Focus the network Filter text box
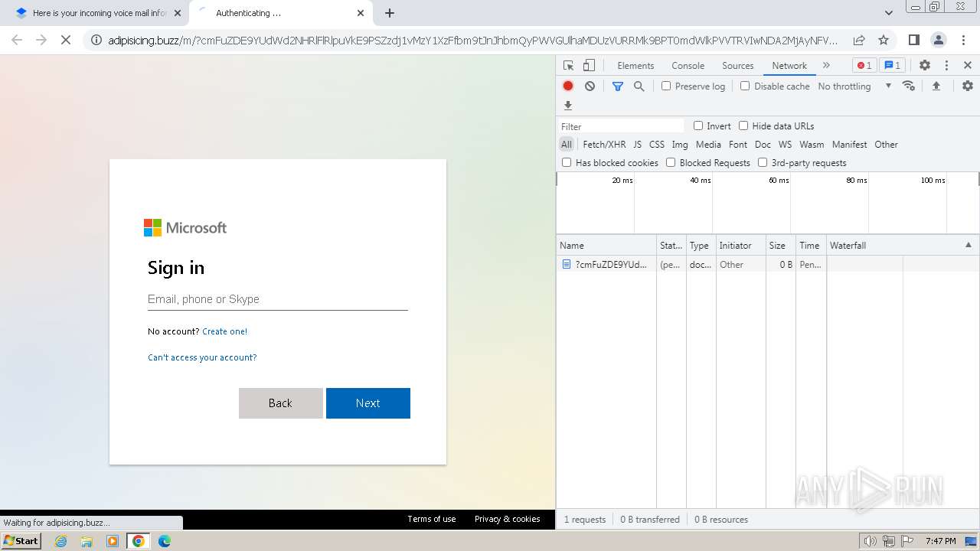Image resolution: width=980 pixels, height=551 pixels. pyautogui.click(x=621, y=126)
